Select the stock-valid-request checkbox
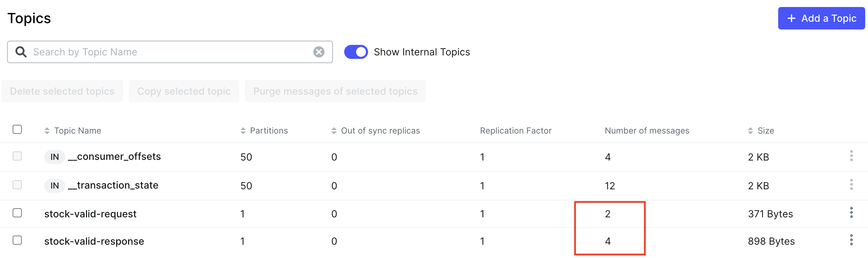The width and height of the screenshot is (868, 258). pyautogui.click(x=17, y=213)
